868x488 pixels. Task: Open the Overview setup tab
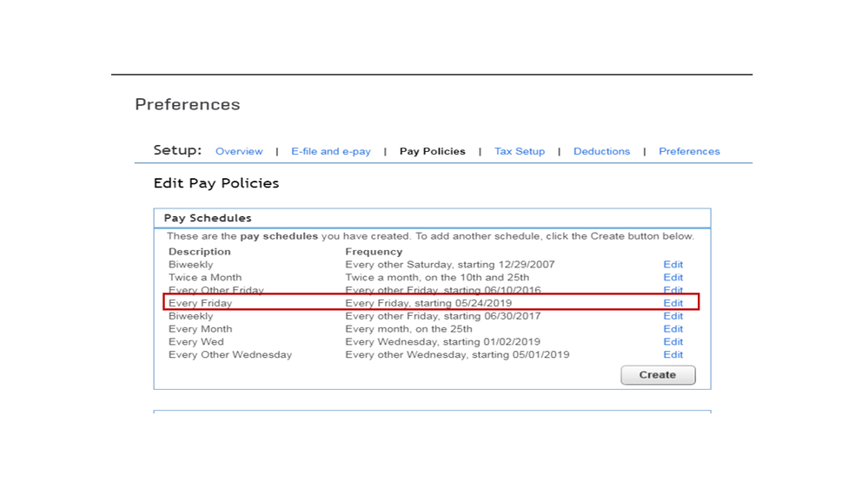click(239, 151)
